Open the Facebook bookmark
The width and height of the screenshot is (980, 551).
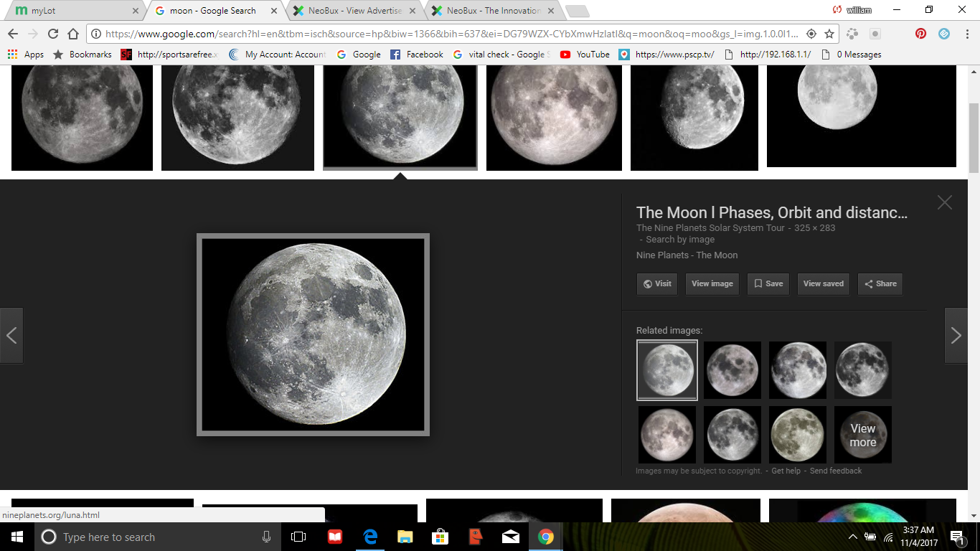[417, 55]
